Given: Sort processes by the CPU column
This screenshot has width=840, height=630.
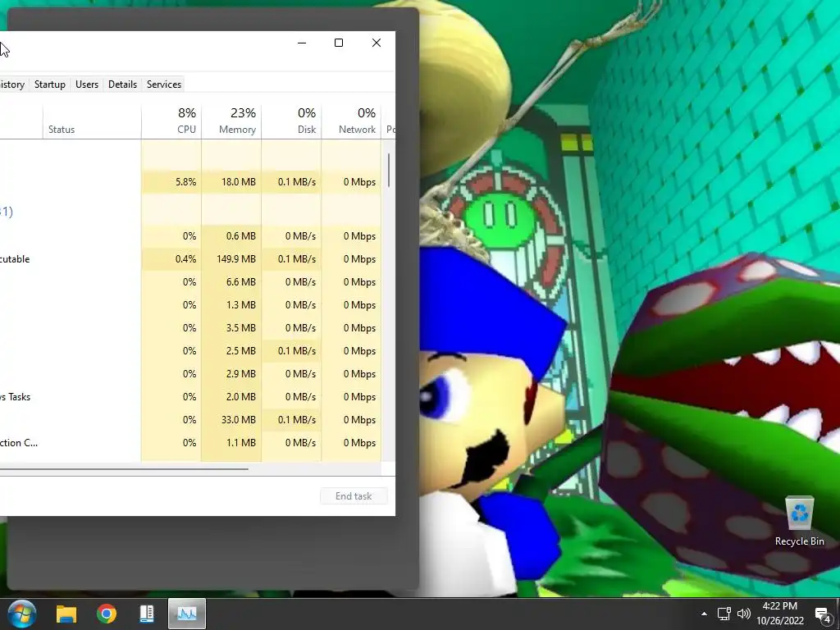Looking at the screenshot, I should pos(171,121).
